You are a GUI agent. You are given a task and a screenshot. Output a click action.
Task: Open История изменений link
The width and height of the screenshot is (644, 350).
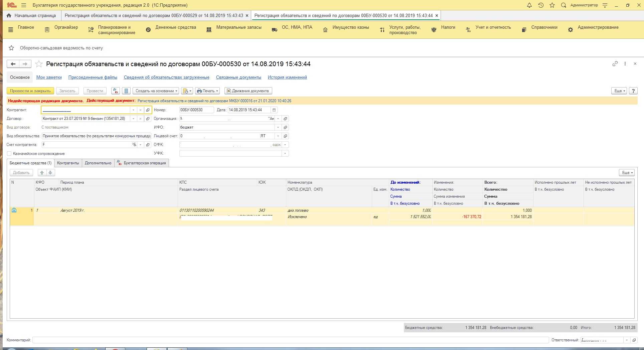(287, 77)
